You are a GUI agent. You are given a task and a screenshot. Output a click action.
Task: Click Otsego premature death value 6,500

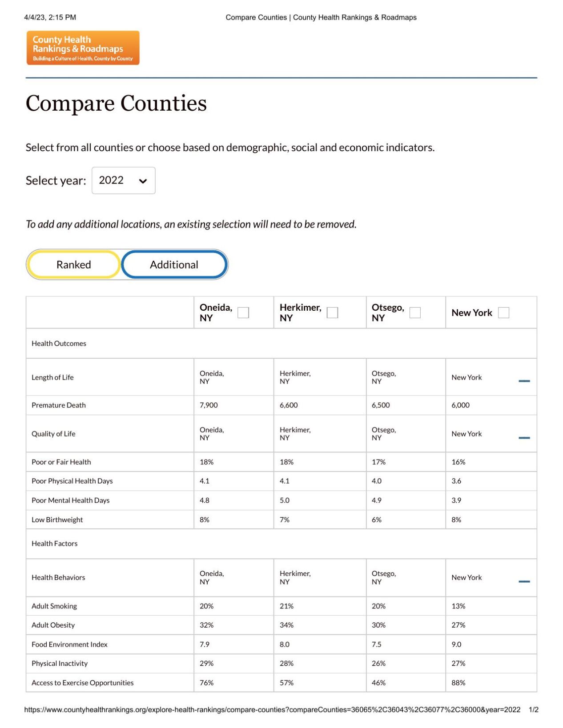coord(381,405)
